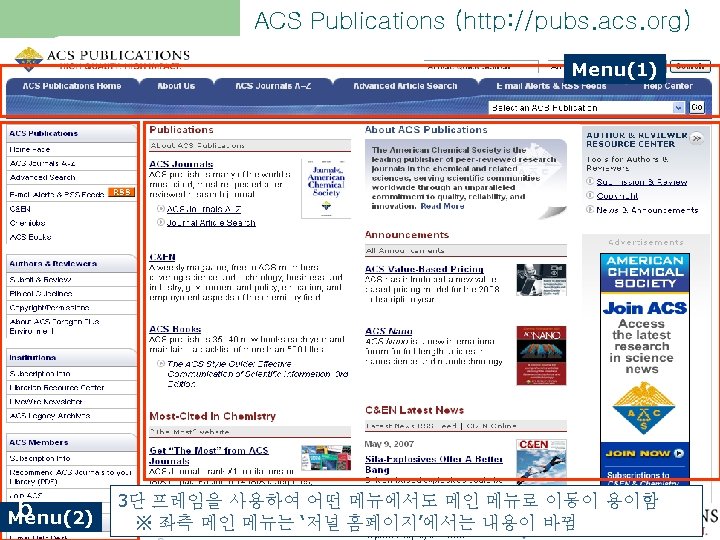Open Home Page in left sidebar
720x540 pixels.
pyautogui.click(x=30, y=150)
